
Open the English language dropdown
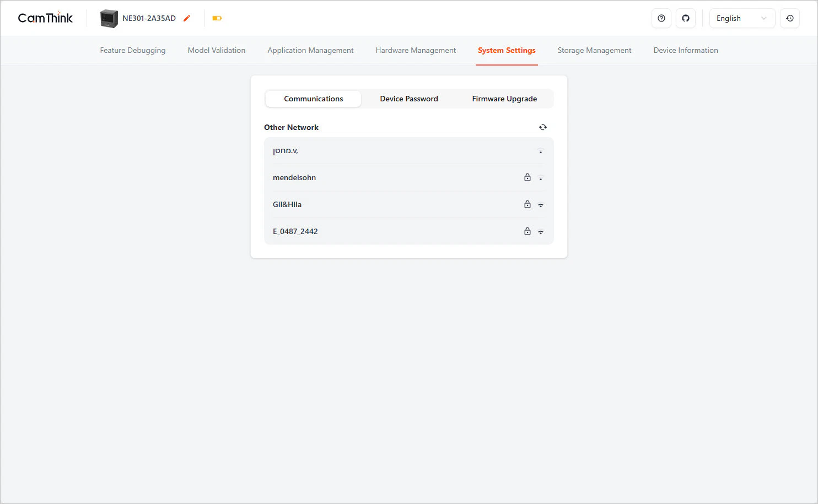click(741, 18)
